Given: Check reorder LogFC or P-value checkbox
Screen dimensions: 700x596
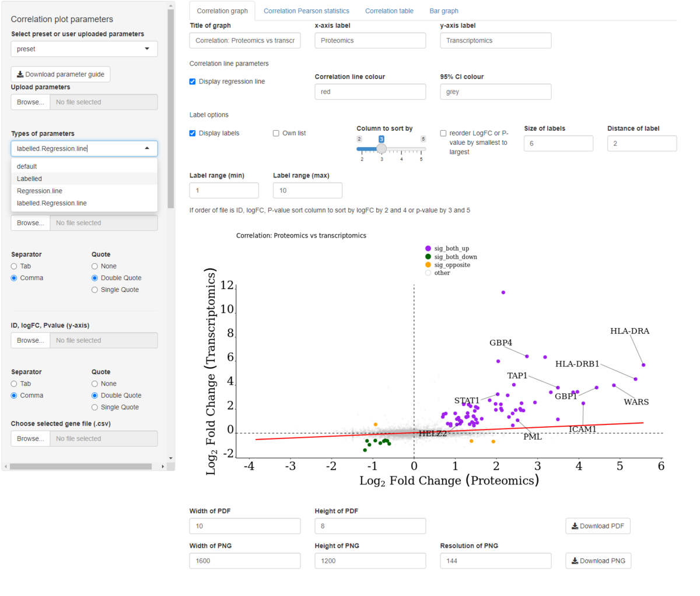Looking at the screenshot, I should [x=443, y=133].
